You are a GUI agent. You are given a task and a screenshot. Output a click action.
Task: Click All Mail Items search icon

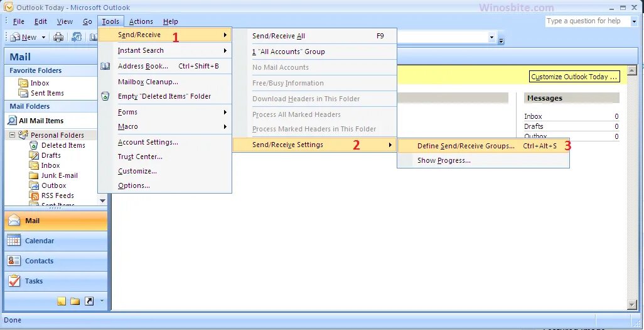[x=13, y=121]
